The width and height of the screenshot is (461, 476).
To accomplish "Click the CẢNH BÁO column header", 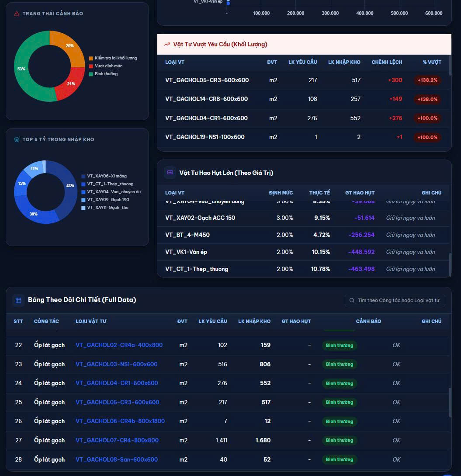I will (368, 321).
